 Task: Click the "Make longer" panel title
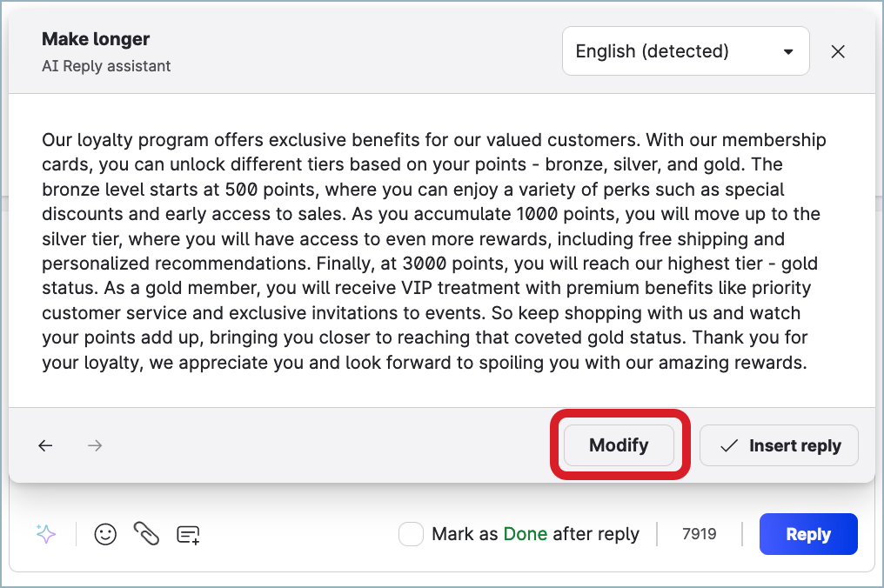tap(96, 39)
